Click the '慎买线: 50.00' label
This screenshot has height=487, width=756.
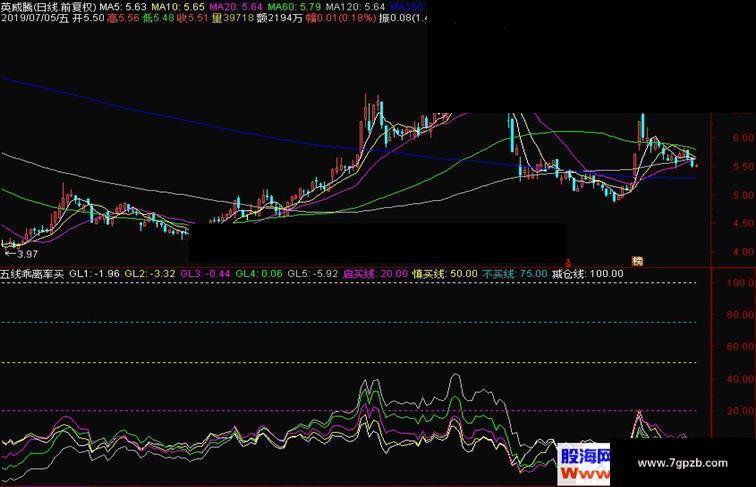445,274
